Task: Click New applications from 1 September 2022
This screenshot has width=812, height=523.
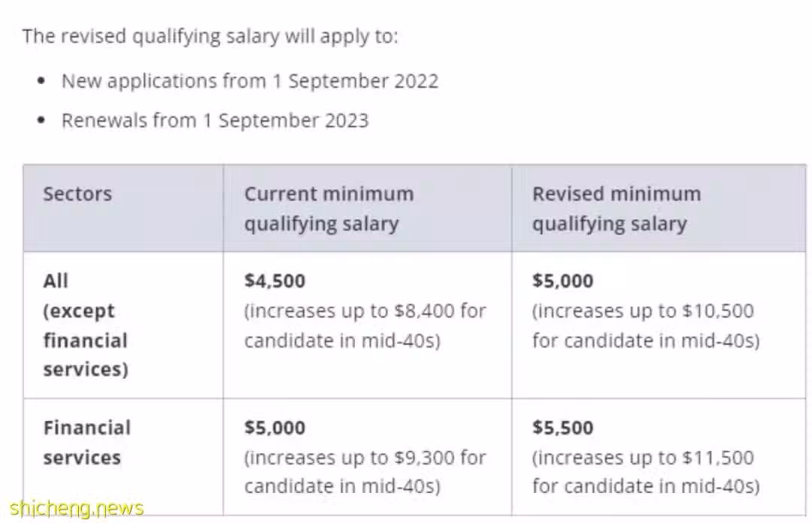Action: (x=250, y=81)
